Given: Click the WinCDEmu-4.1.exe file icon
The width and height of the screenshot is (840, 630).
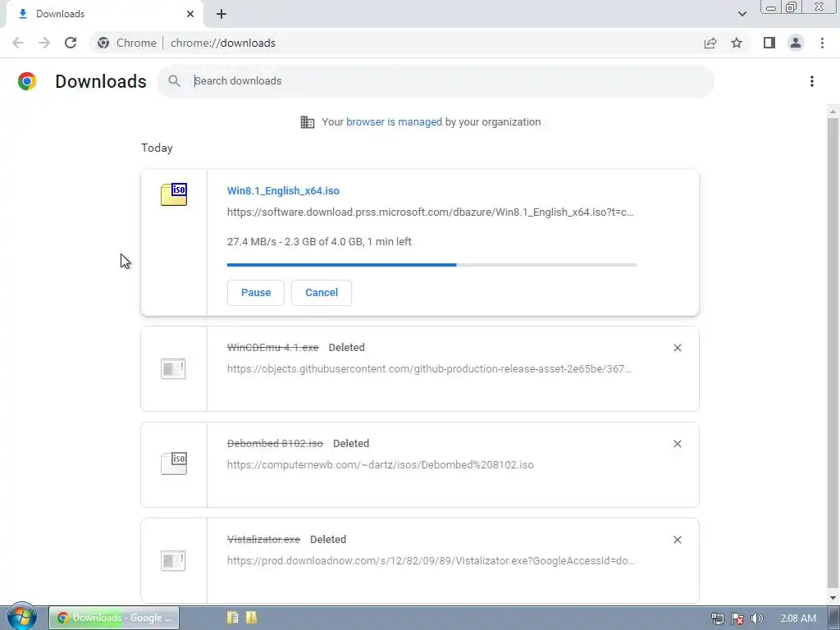Looking at the screenshot, I should (x=173, y=368).
